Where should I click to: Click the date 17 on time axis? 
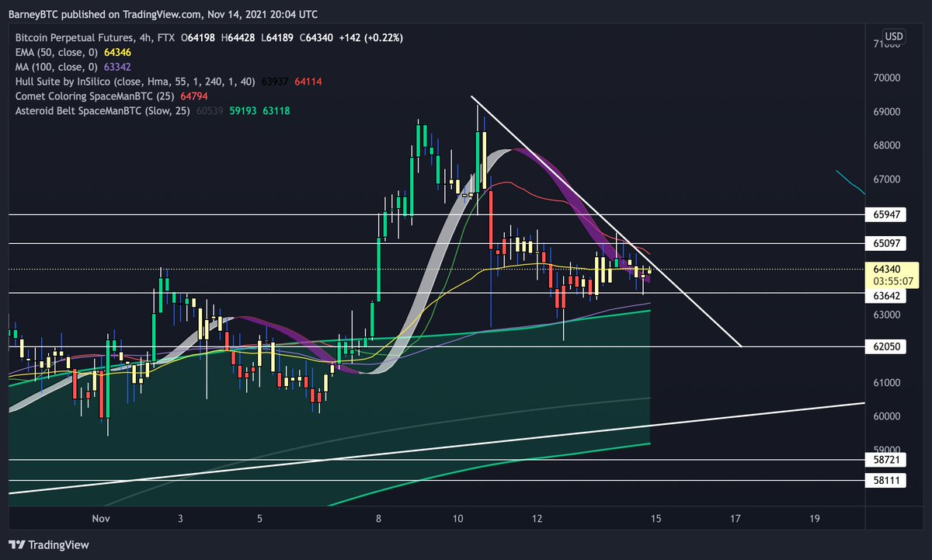point(735,518)
